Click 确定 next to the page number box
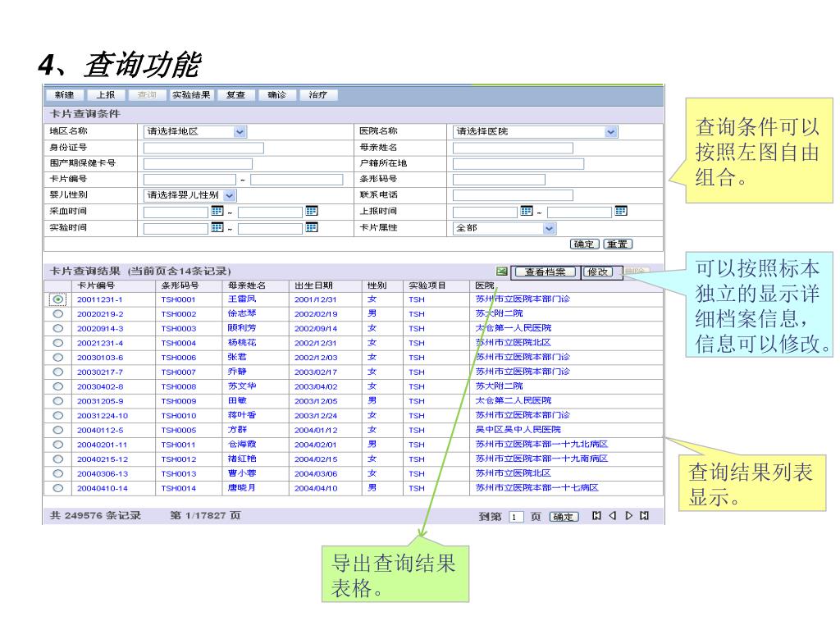This screenshot has height=630, width=840. (x=564, y=517)
